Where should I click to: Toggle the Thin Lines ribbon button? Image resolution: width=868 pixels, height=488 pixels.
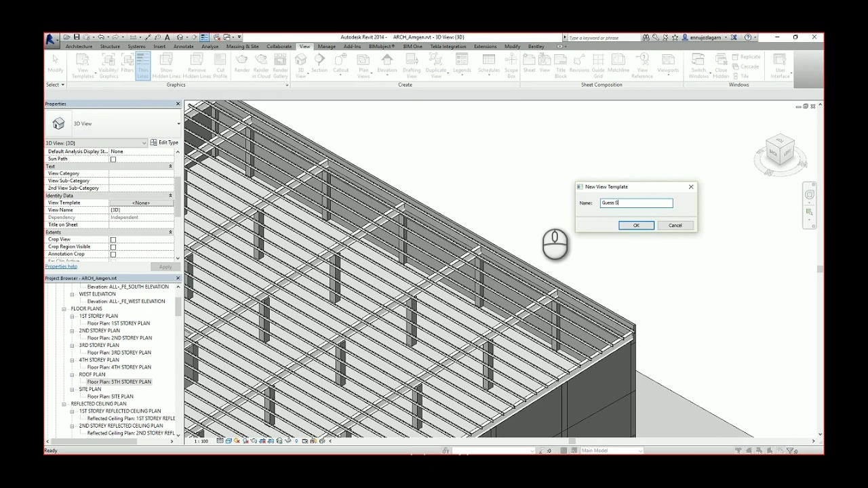coord(142,66)
